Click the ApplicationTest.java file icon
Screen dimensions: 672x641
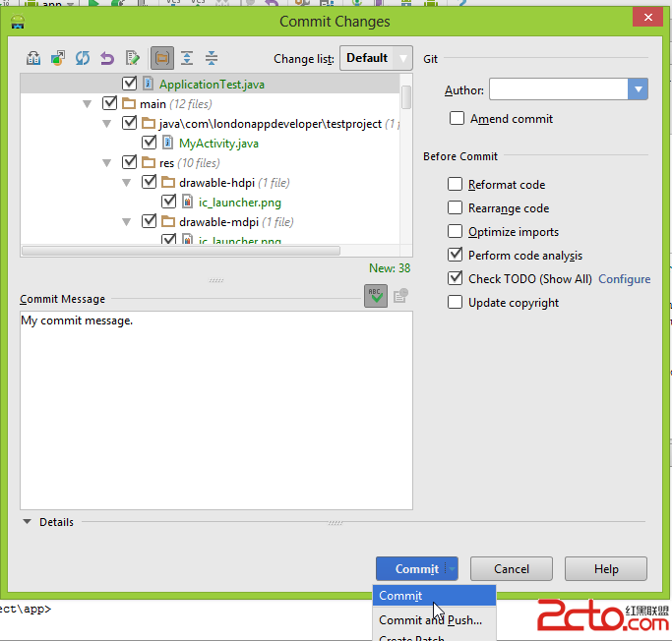[148, 84]
